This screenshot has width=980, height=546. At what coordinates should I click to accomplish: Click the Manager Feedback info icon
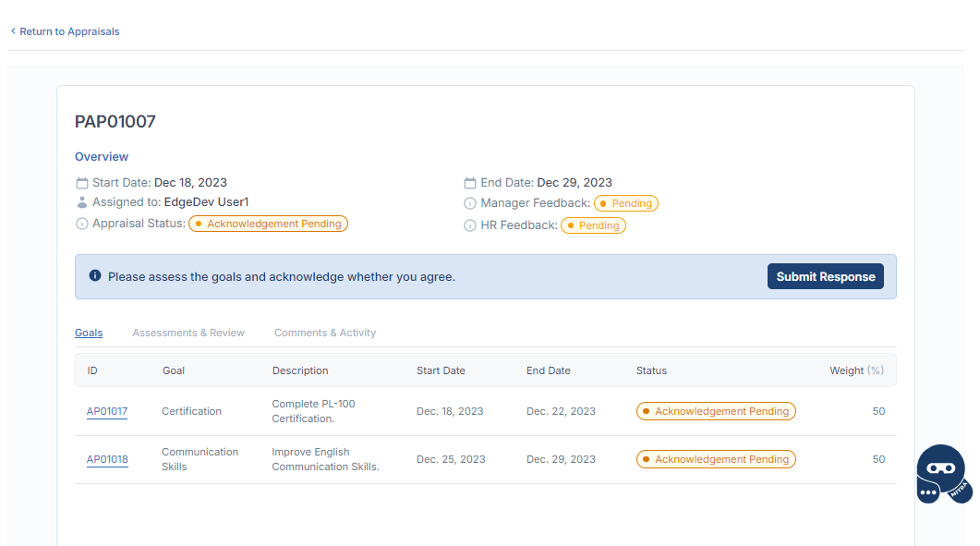(470, 203)
